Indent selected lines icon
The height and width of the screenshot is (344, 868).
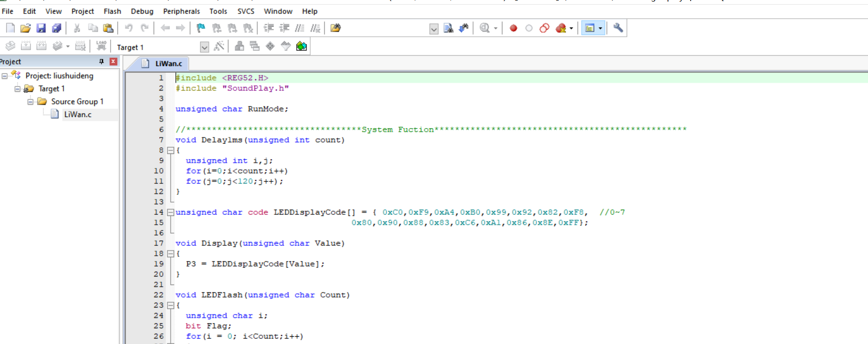269,28
